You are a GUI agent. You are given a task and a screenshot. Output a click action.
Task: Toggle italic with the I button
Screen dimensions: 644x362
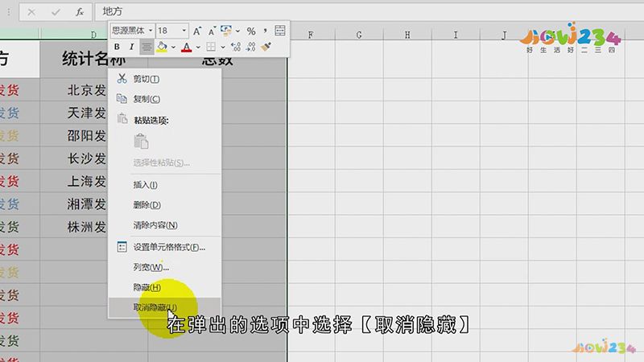point(131,47)
